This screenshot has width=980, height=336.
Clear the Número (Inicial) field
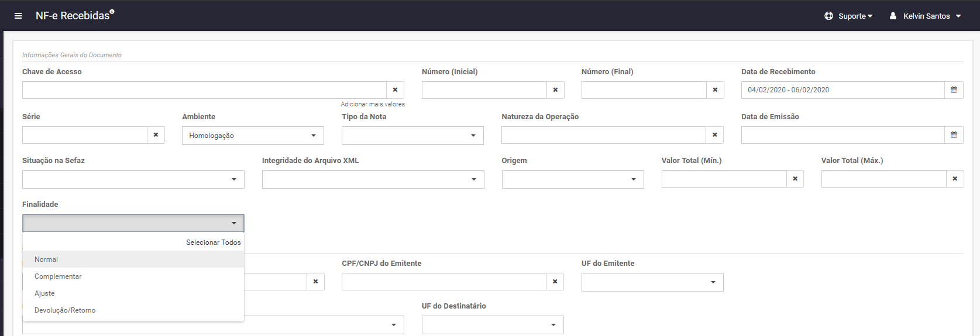click(x=555, y=90)
